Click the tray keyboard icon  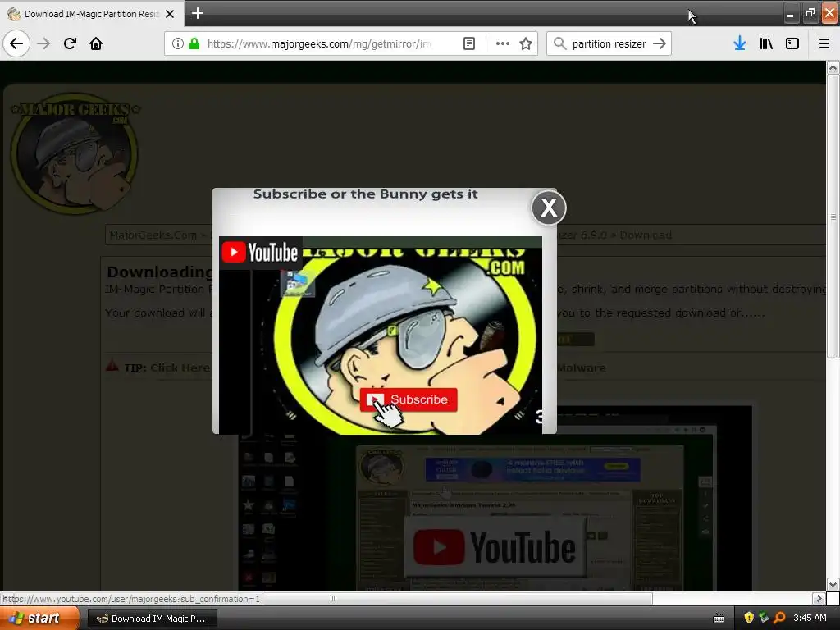(719, 619)
